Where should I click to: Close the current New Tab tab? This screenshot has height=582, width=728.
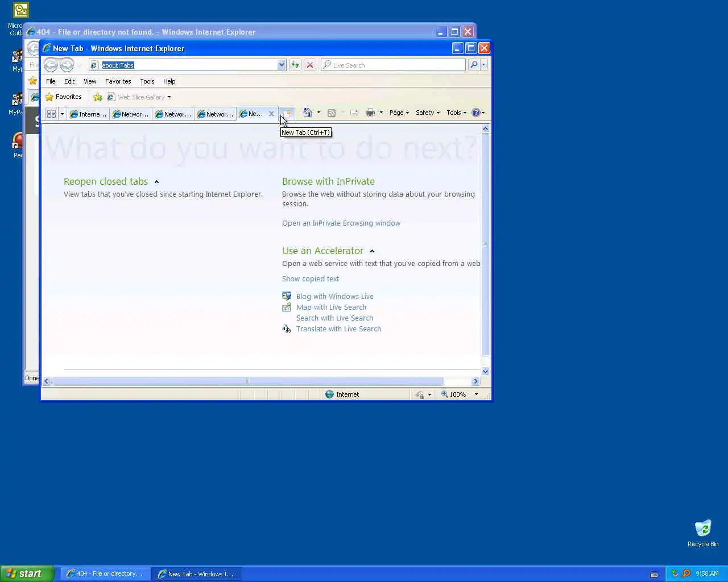[x=271, y=114]
